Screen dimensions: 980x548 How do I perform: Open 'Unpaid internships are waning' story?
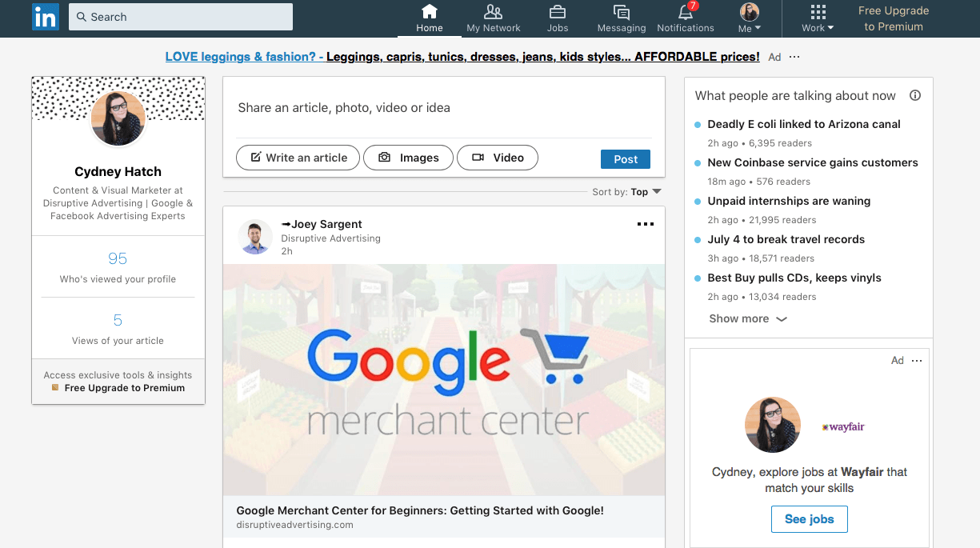tap(789, 201)
